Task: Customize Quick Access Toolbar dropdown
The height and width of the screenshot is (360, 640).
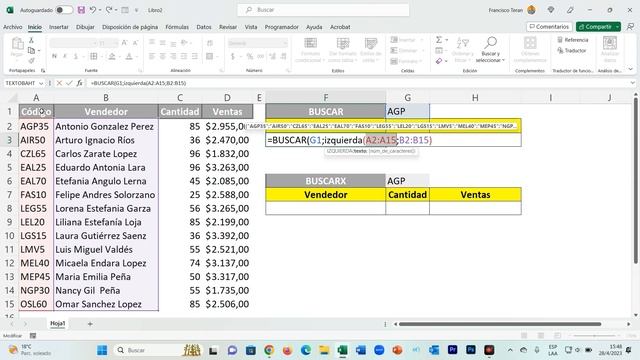Action: [x=136, y=10]
